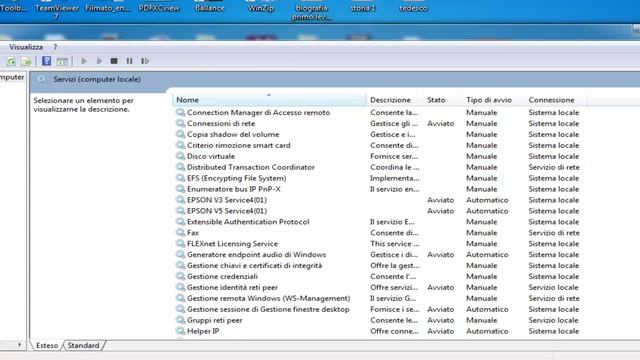This screenshot has width=640, height=360.
Task: Click the gear icon beside Fax
Action: click(x=180, y=233)
